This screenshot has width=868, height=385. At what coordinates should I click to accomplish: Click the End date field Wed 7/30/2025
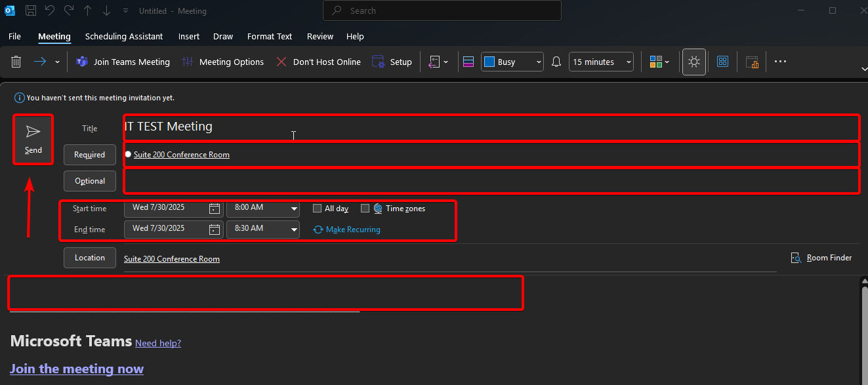(165, 229)
